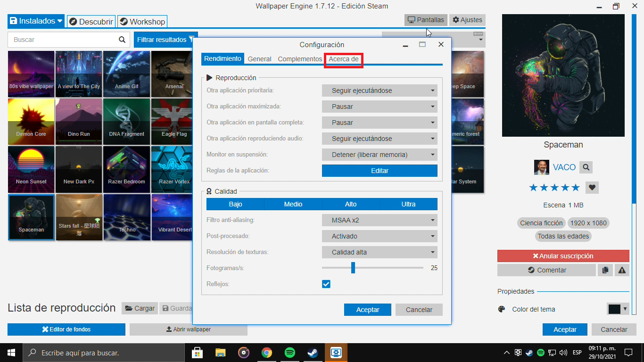Open the Windows notification center
Image resolution: width=644 pixels, height=362 pixels.
click(x=628, y=353)
